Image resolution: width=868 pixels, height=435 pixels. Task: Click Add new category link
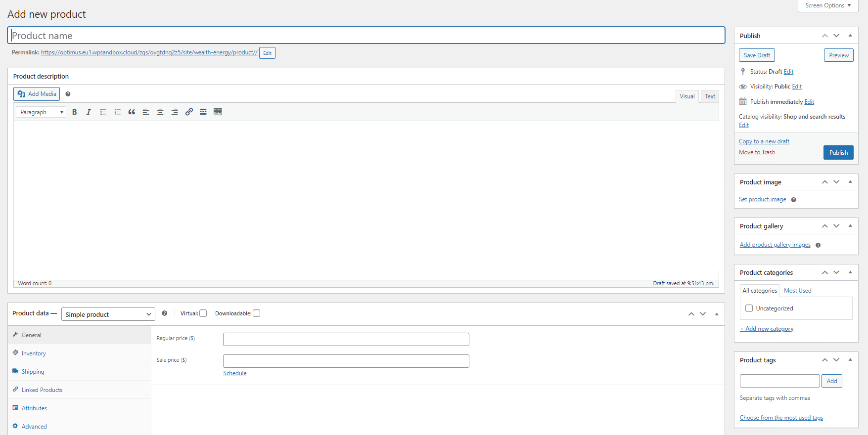click(x=767, y=329)
